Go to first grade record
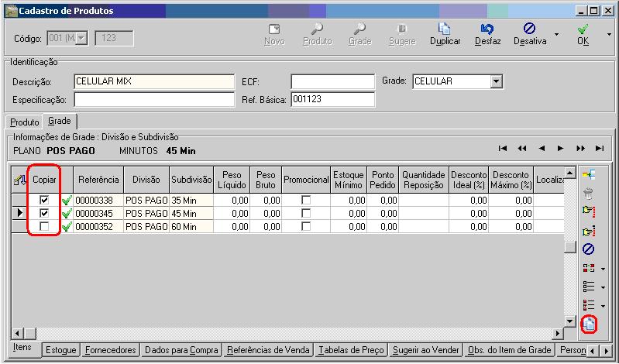The height and width of the screenshot is (364, 619). pyautogui.click(x=503, y=149)
